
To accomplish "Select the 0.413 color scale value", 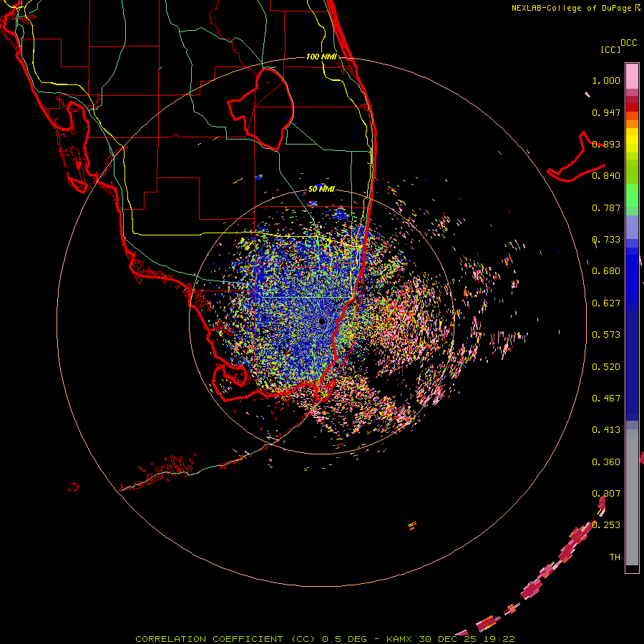I will click(x=606, y=430).
